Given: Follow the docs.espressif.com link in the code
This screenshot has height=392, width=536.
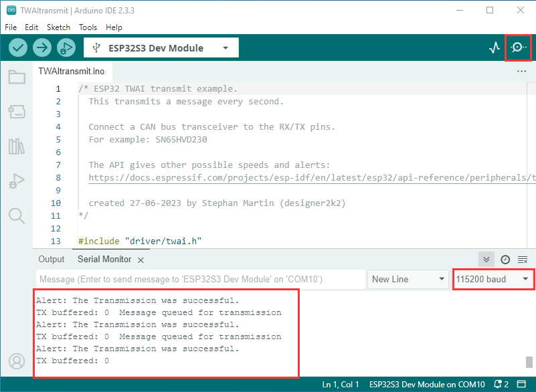Looking at the screenshot, I should tap(312, 178).
